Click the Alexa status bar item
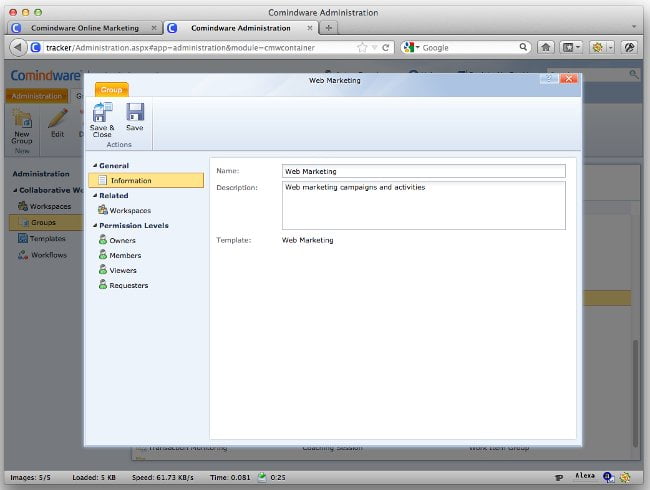650x490 pixels. [585, 475]
